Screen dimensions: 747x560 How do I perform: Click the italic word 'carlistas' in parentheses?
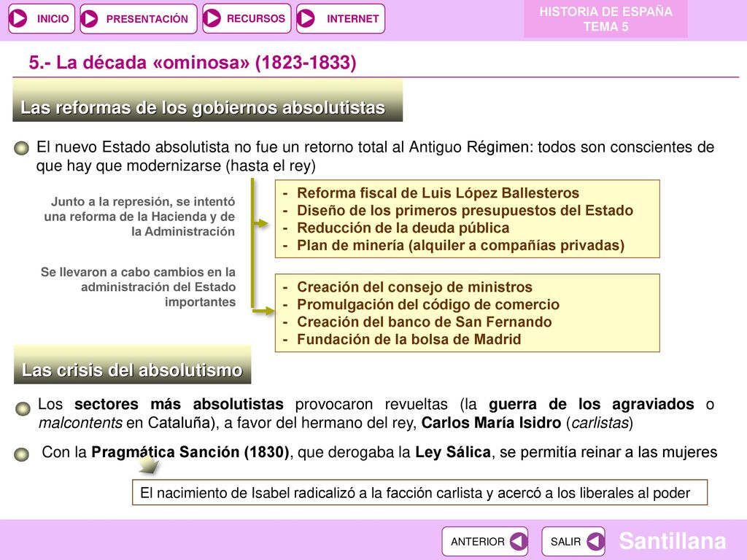[600, 423]
